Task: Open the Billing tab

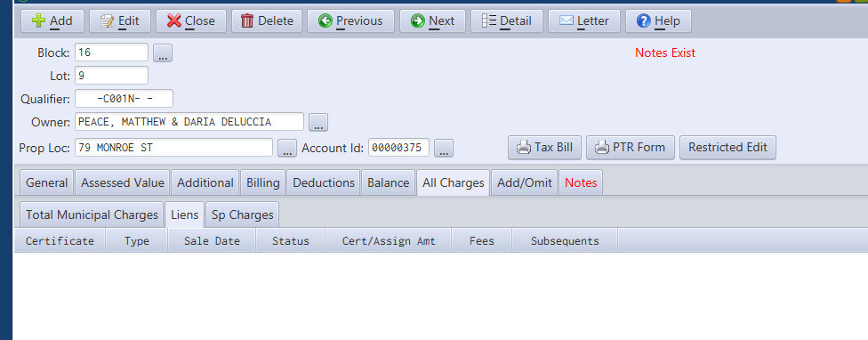Action: tap(263, 182)
